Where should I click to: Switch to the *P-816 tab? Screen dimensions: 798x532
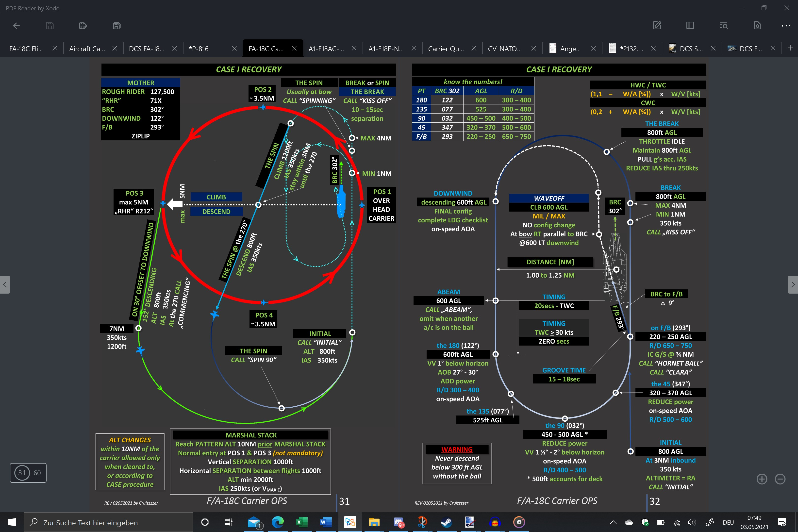[199, 49]
